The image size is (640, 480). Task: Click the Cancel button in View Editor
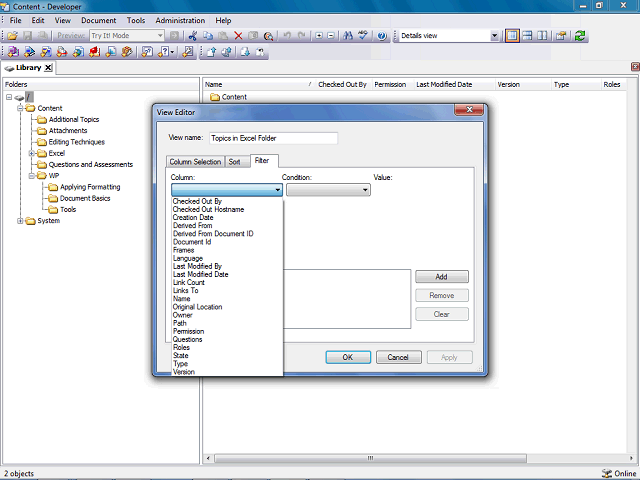pyautogui.click(x=398, y=357)
